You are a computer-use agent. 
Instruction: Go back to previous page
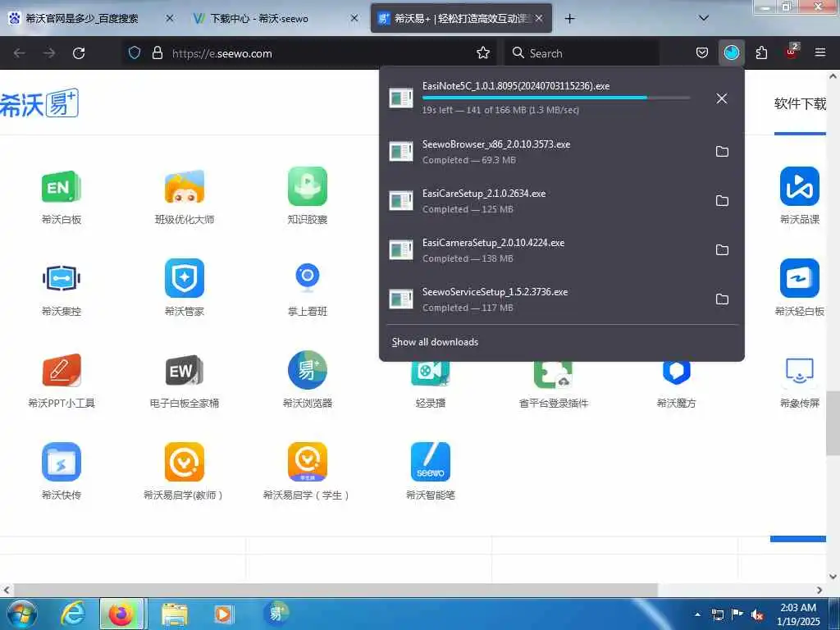pos(20,52)
